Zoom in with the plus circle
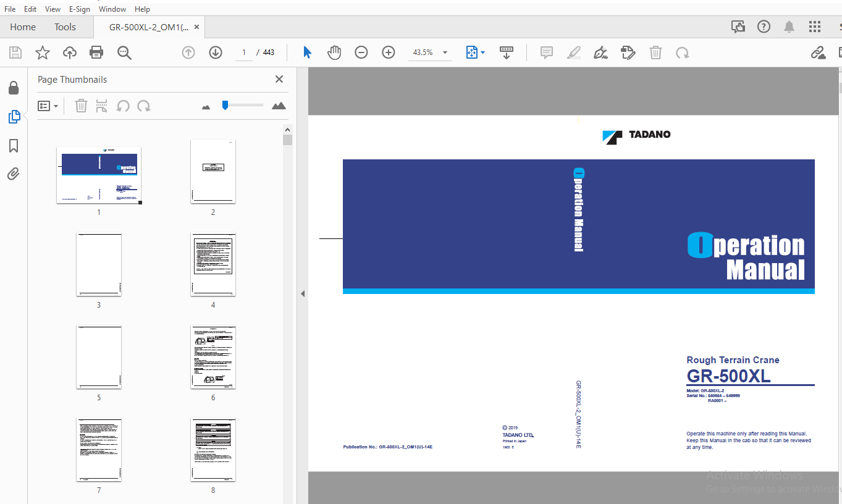The width and height of the screenshot is (842, 504). point(389,52)
